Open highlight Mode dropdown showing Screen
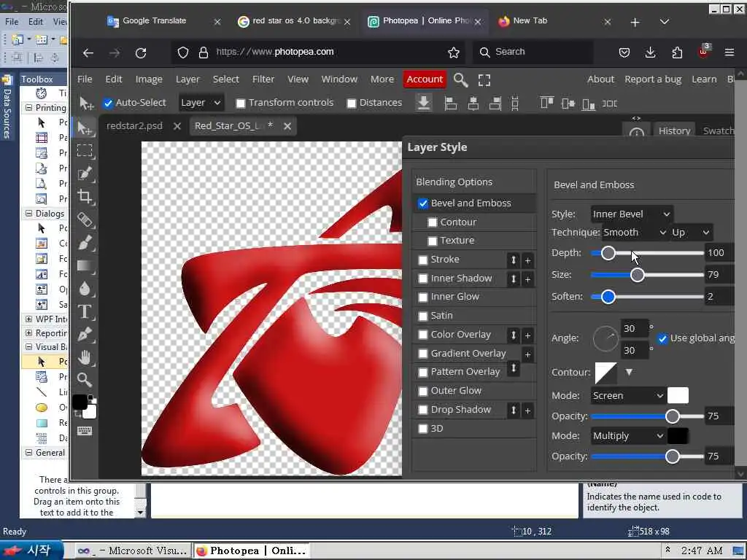This screenshot has height=560, width=747. coord(628,396)
